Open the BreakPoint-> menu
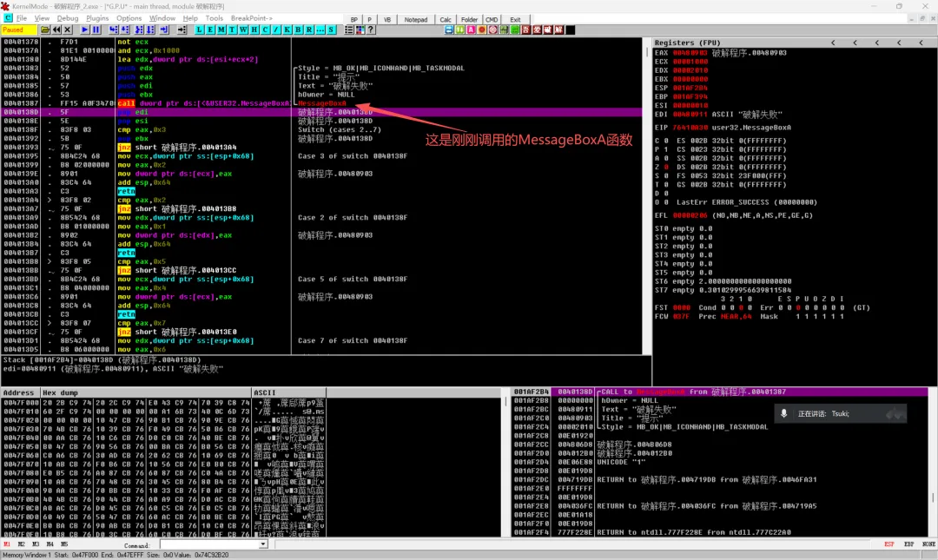Viewport: 938px width, 560px height. [x=251, y=18]
